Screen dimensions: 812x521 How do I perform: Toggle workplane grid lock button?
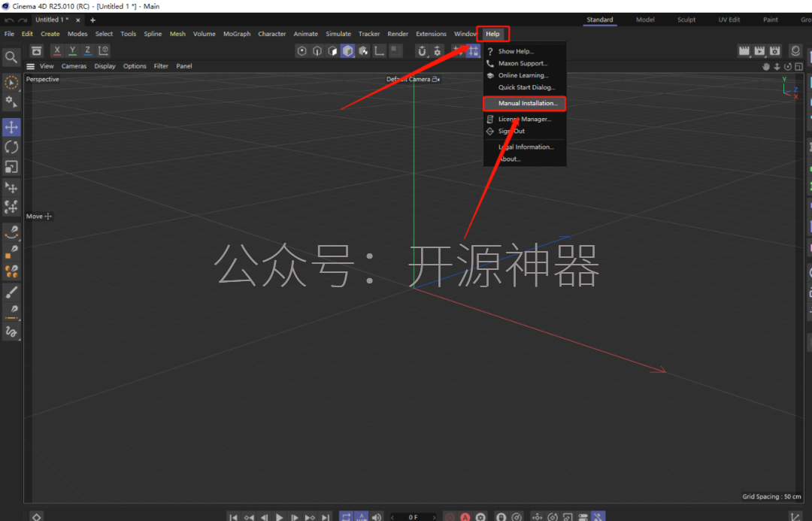click(x=474, y=51)
